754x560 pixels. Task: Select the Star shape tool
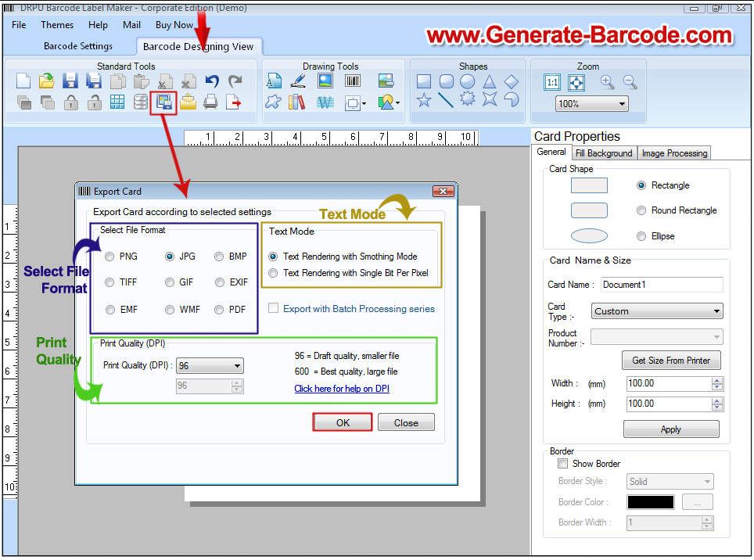(424, 100)
